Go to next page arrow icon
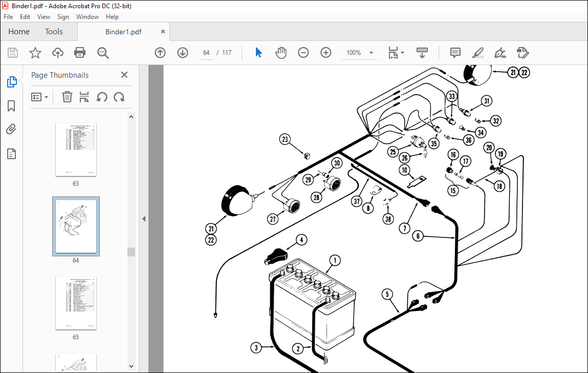Image resolution: width=588 pixels, height=373 pixels. [x=183, y=53]
